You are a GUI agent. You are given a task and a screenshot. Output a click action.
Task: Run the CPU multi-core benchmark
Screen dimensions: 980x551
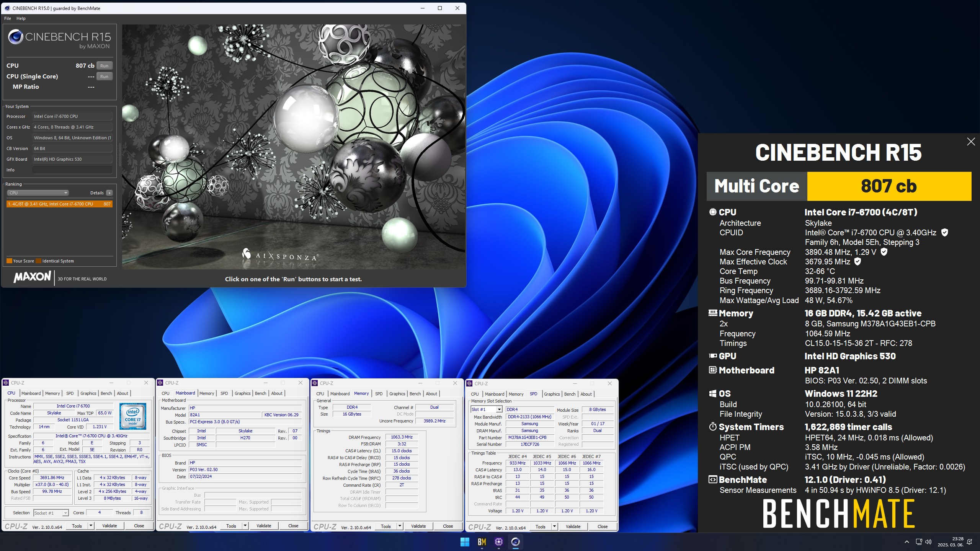click(x=104, y=65)
